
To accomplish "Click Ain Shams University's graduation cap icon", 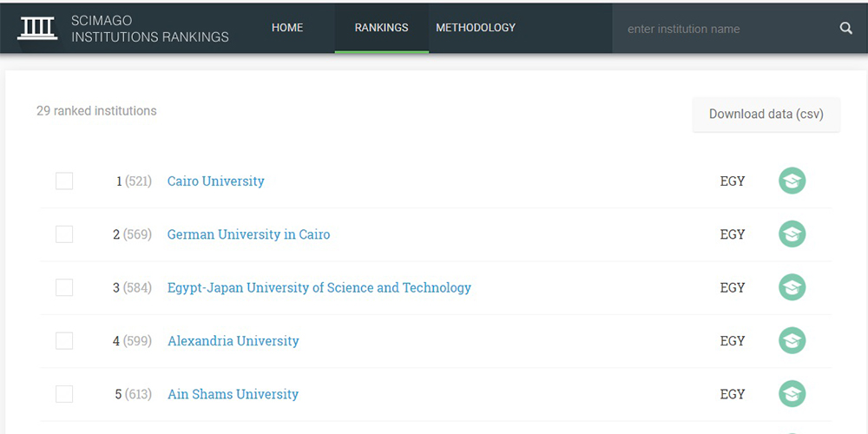I will tap(792, 393).
